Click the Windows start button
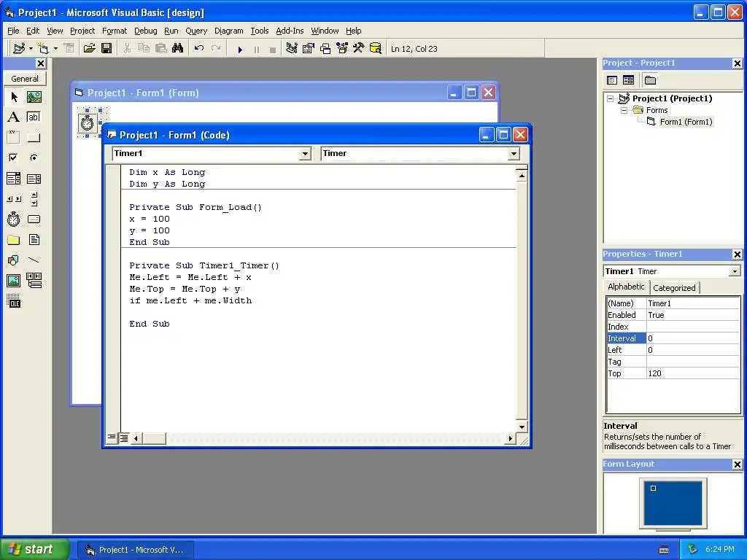Screen dimensions: 747x560 coord(34,549)
